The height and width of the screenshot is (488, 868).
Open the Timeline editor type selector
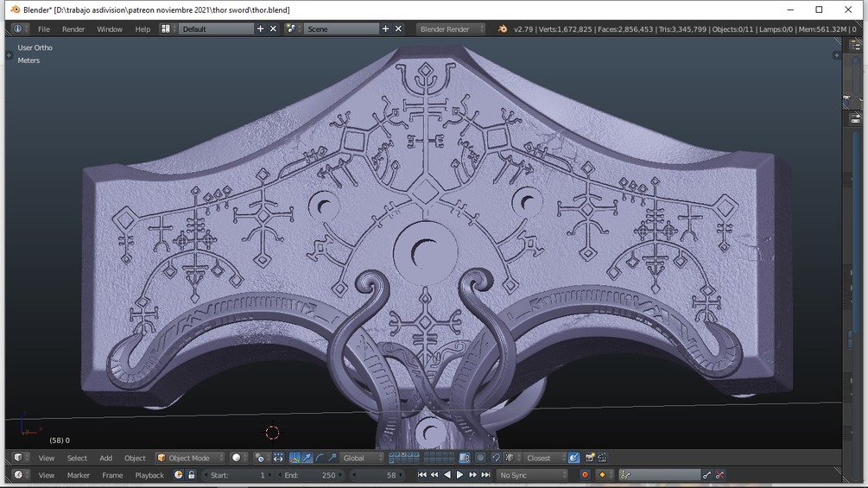(21, 475)
